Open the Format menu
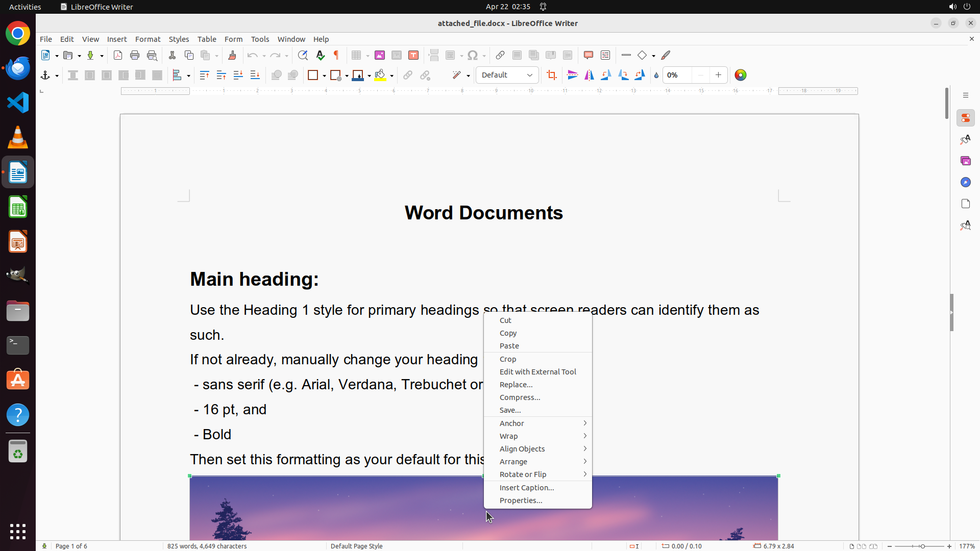980x551 pixels. (x=148, y=39)
